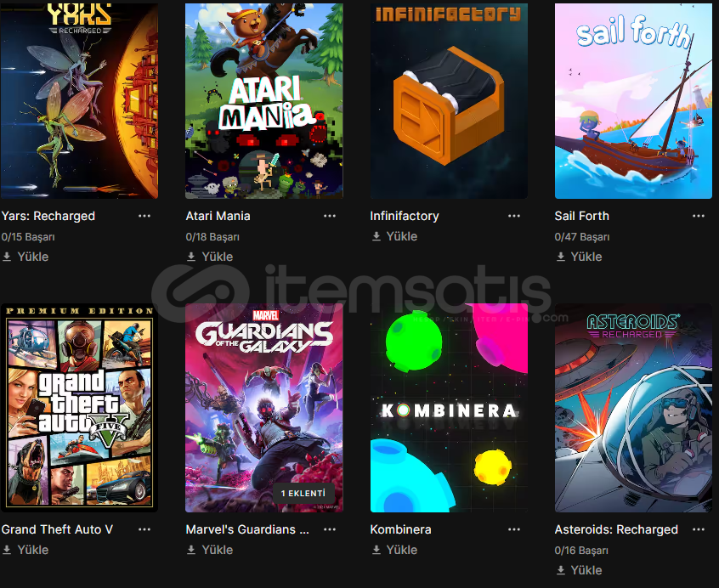Open the Infinifactory game title link
This screenshot has width=719, height=588.
pyautogui.click(x=405, y=216)
